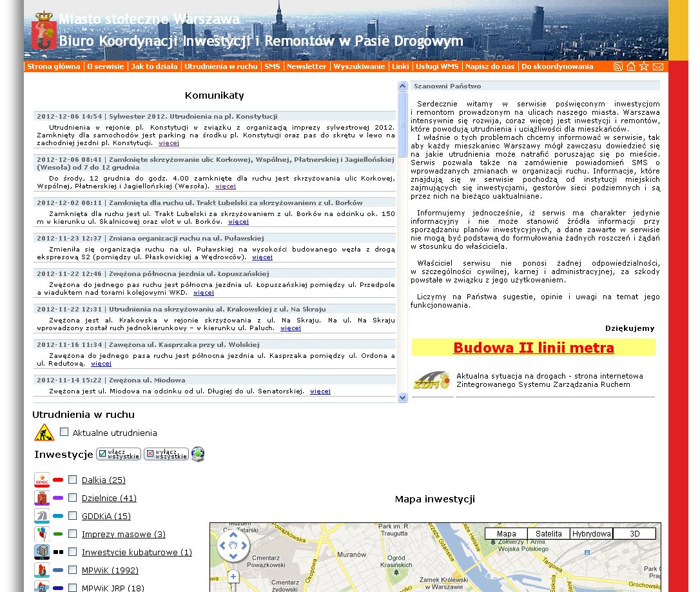Check the MPWiK JRP (18) checkbox
700x592 pixels.
(x=72, y=587)
